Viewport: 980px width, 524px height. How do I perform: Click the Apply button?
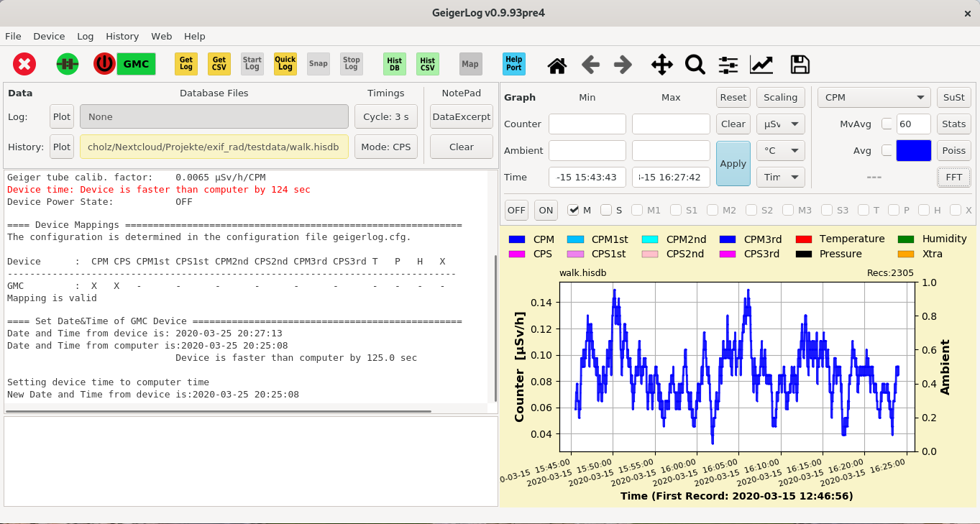(x=733, y=163)
